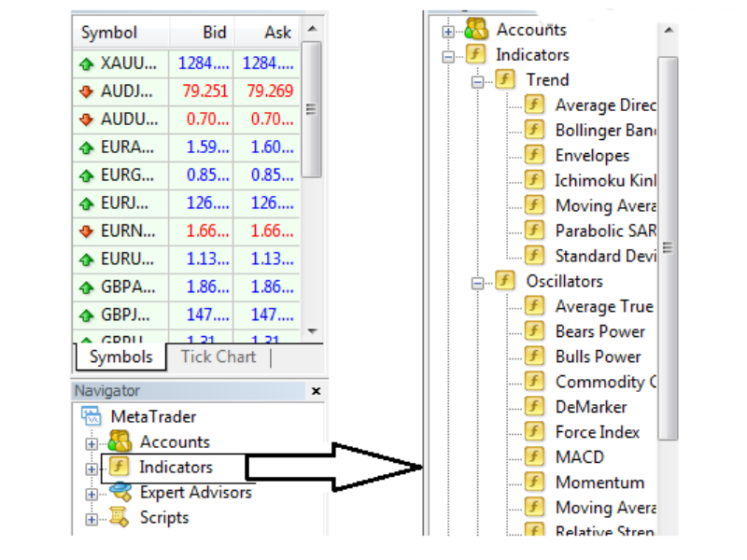Click the Momentum indicator icon

tap(534, 482)
